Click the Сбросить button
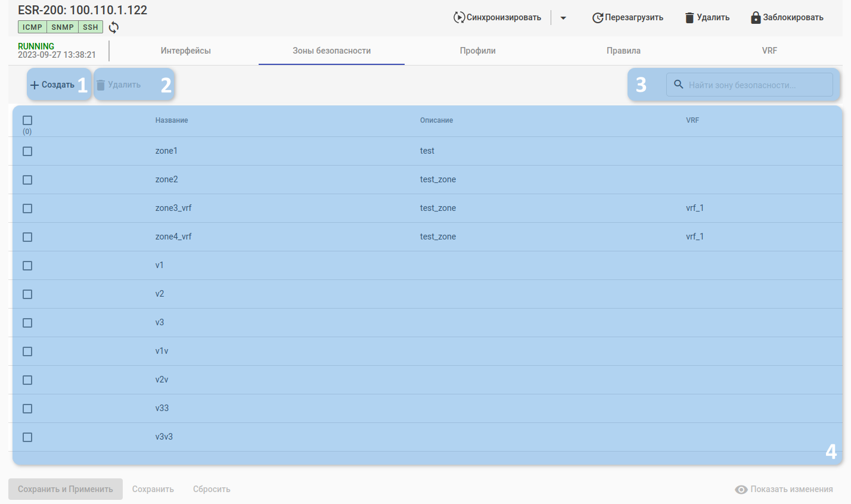This screenshot has height=504, width=851. click(212, 489)
